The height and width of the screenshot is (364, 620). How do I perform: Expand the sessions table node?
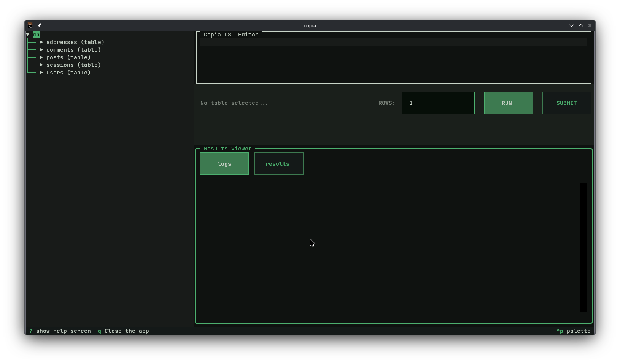coord(41,65)
